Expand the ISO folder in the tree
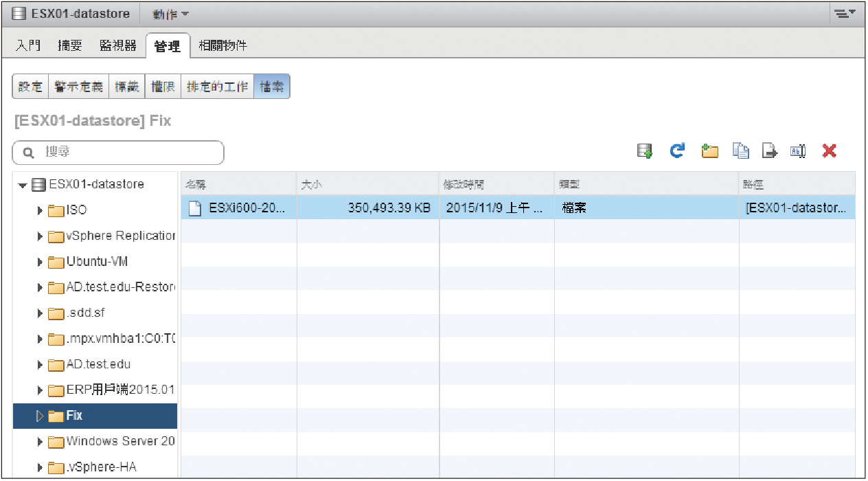868x481 pixels. coord(41,210)
